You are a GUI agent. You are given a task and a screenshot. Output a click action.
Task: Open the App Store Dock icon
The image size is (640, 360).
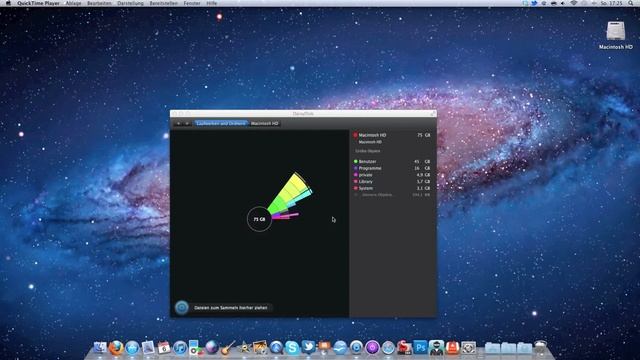pos(132,348)
